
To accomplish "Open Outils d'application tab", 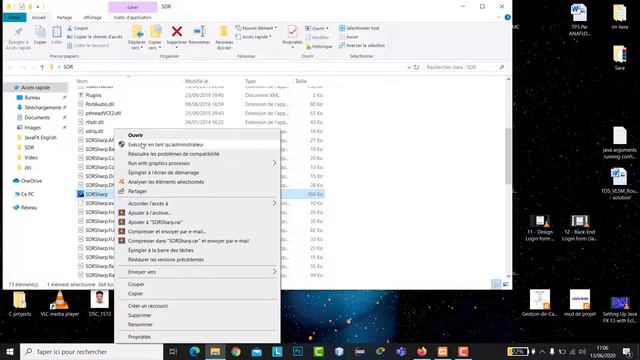I will 133,18.
